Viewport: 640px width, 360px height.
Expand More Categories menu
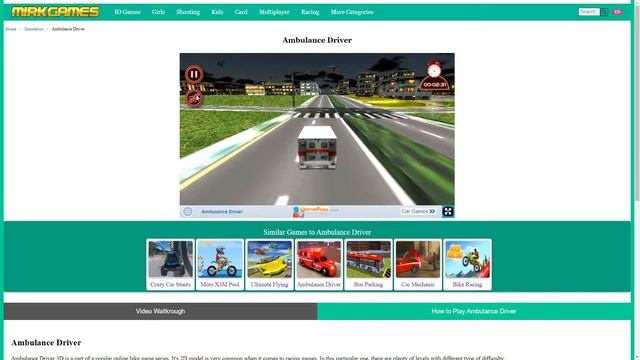(352, 12)
